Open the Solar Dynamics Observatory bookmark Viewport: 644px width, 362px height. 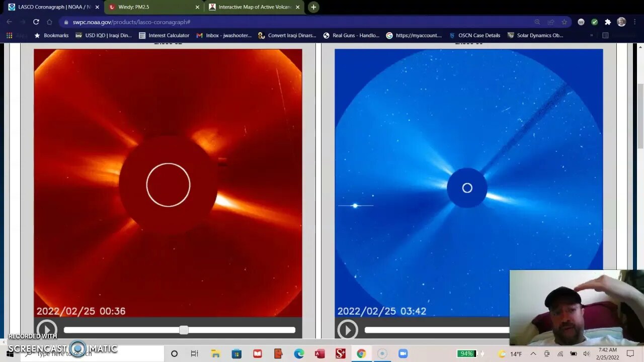tap(535, 36)
